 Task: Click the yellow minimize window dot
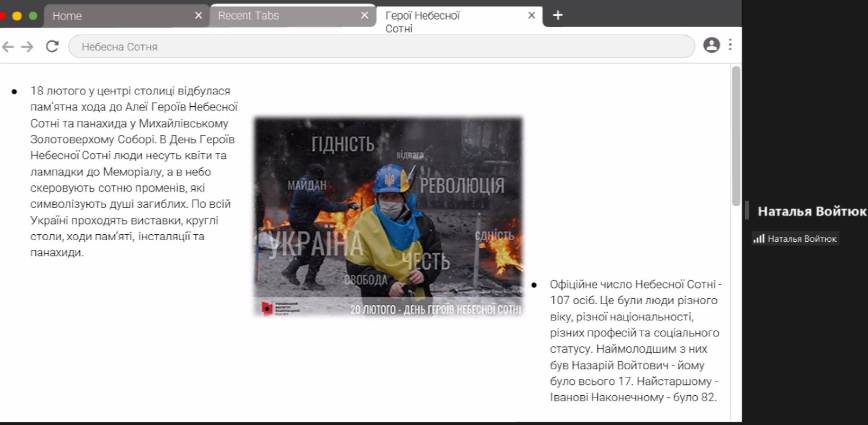17,16
